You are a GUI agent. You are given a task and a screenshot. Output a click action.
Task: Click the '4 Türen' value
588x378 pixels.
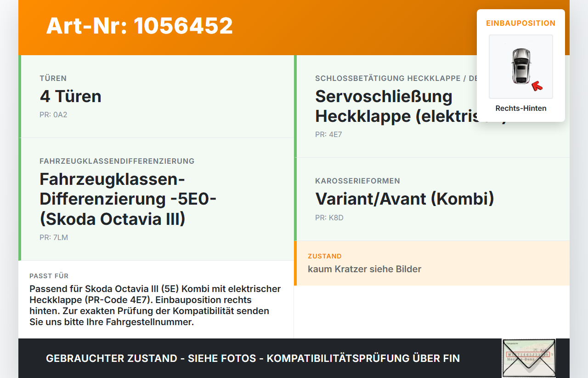(x=71, y=97)
